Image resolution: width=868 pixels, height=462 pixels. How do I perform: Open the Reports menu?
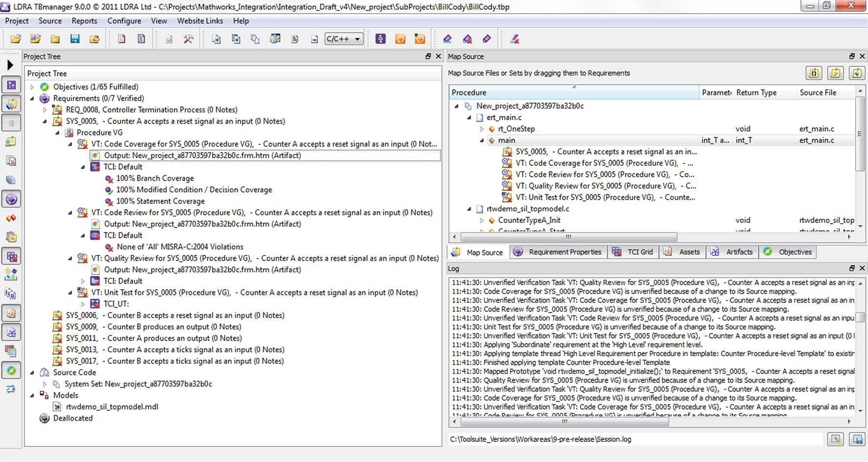coord(84,21)
